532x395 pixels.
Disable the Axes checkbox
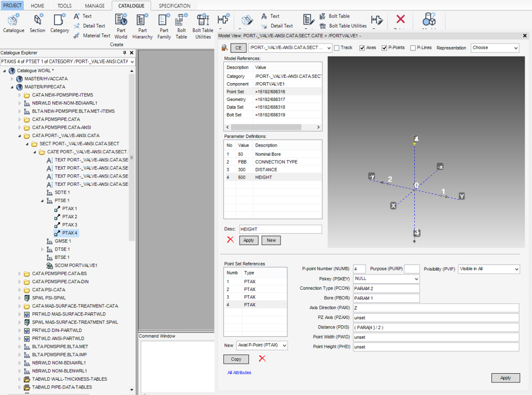362,48
